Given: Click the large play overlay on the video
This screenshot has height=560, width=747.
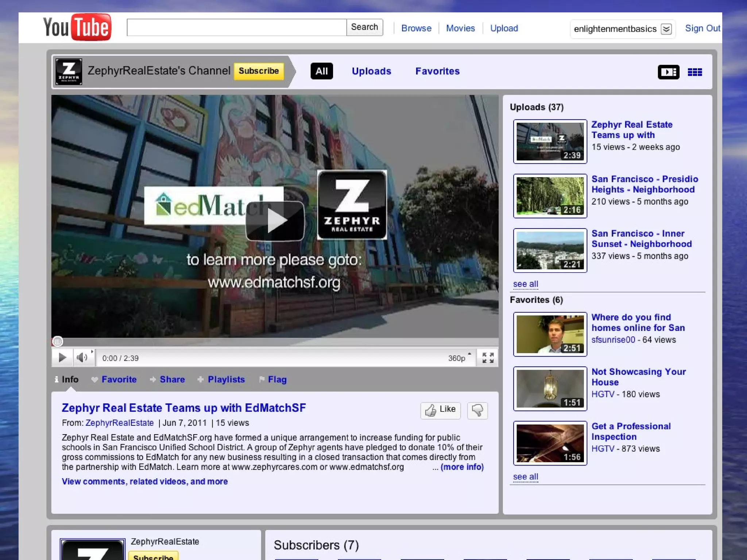Looking at the screenshot, I should [275, 221].
